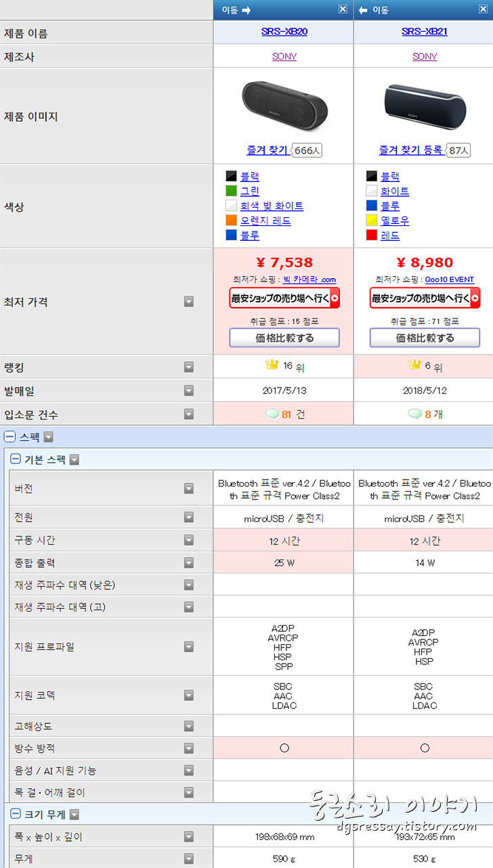Viewport: 493px width, 868px height.
Task: Open dropdown arrow next to 스펙 heading
Action: click(x=48, y=437)
